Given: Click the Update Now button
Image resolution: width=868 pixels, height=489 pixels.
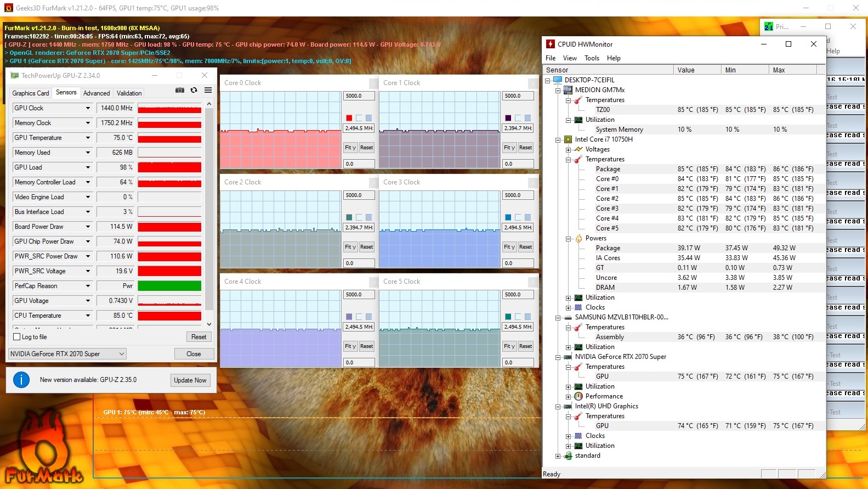Looking at the screenshot, I should 190,380.
